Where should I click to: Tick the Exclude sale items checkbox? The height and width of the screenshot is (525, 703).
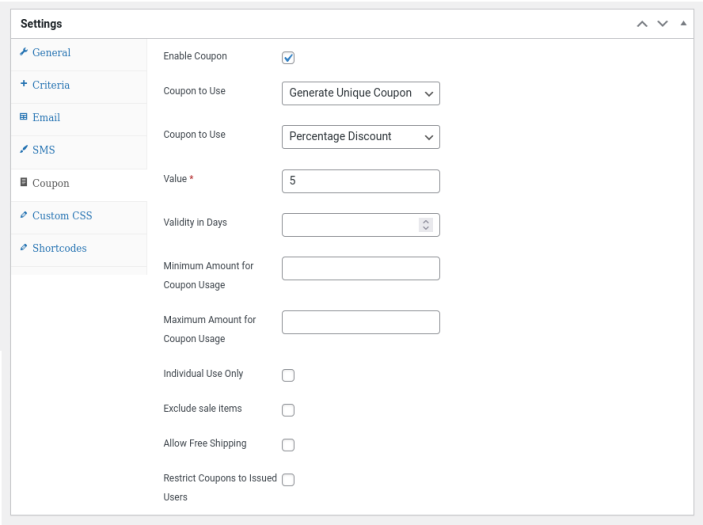click(289, 410)
